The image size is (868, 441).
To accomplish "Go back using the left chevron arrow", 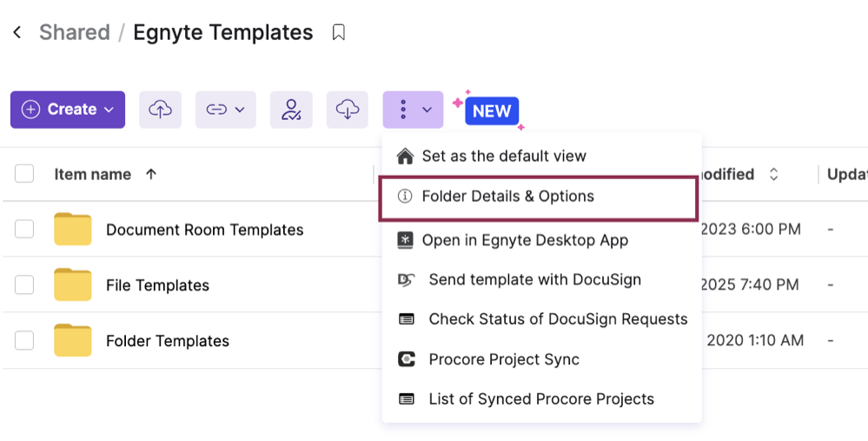I will 17,32.
